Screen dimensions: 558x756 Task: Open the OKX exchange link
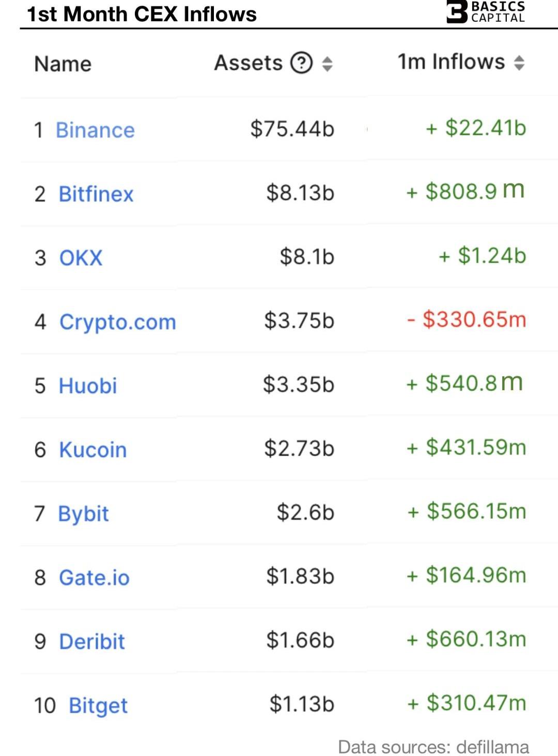pyautogui.click(x=81, y=257)
